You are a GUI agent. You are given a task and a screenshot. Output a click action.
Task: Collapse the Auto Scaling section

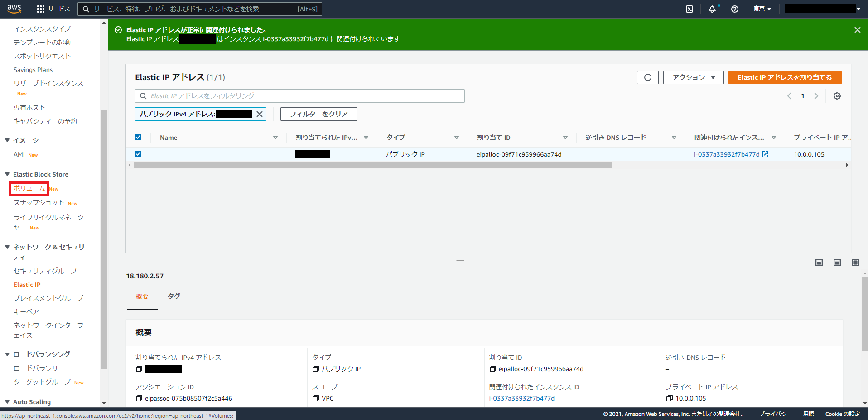[x=7, y=402]
